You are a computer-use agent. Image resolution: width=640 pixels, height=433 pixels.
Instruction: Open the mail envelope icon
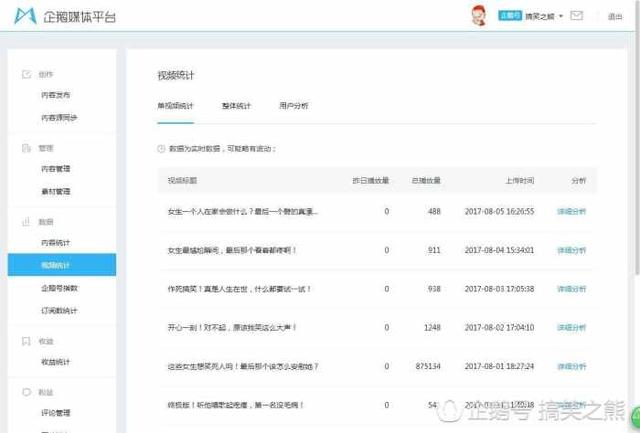coord(577,16)
